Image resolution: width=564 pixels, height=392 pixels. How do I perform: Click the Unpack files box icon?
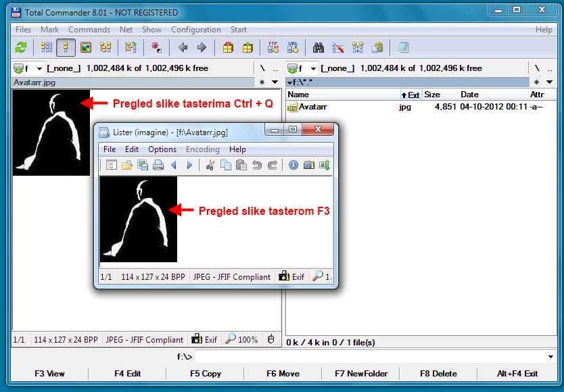point(248,47)
